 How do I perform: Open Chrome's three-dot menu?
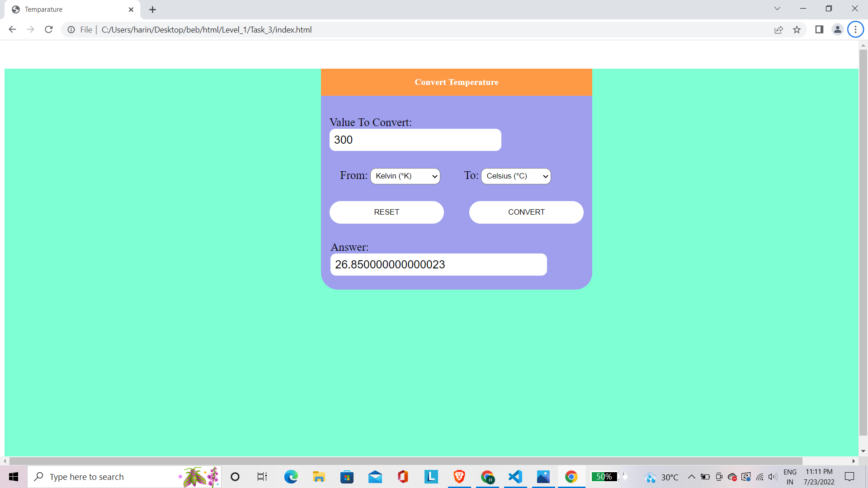(855, 29)
